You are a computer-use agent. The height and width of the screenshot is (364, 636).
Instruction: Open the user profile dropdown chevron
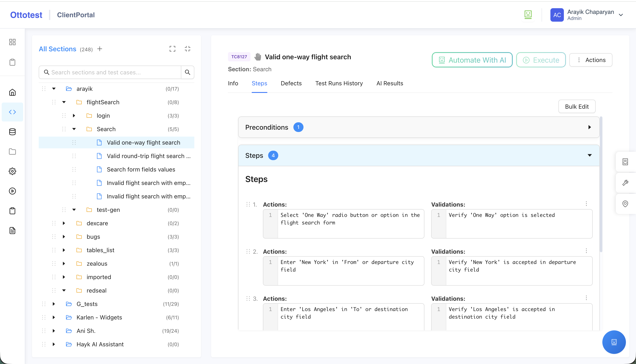(x=621, y=15)
